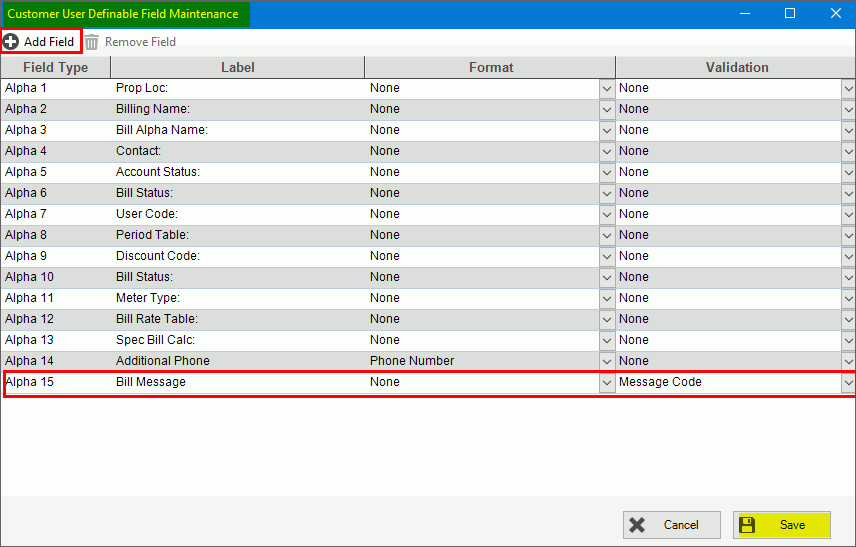Select the Format column header

point(490,67)
